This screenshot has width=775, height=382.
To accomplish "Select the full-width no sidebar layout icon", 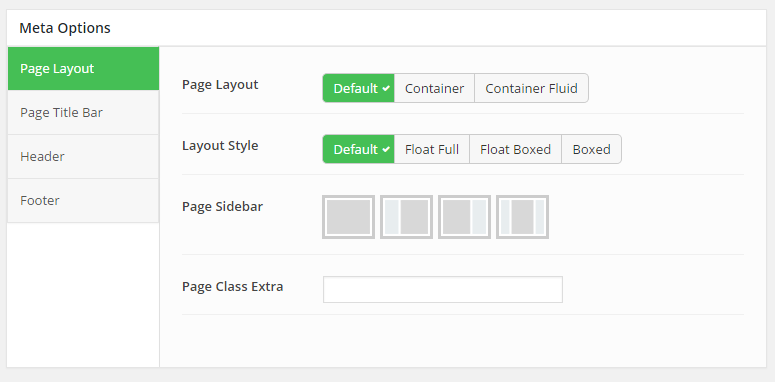I will pos(348,217).
